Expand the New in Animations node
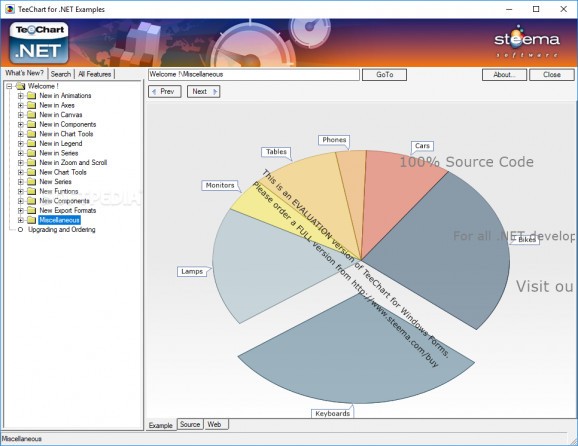The width and height of the screenshot is (578, 446). click(x=21, y=96)
